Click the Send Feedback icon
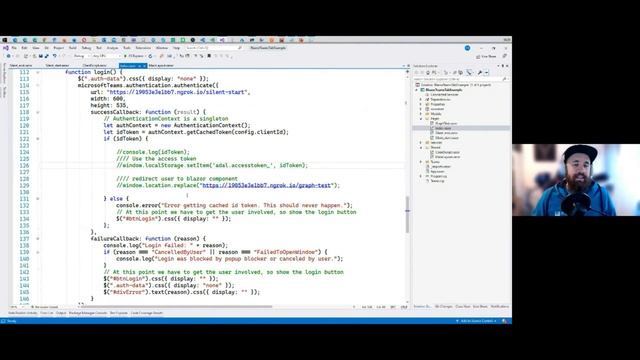The width and height of the screenshot is (640, 360). [x=504, y=56]
